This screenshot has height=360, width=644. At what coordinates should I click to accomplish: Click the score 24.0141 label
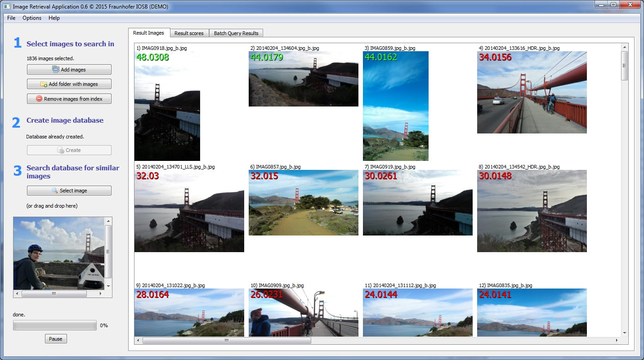(x=495, y=294)
